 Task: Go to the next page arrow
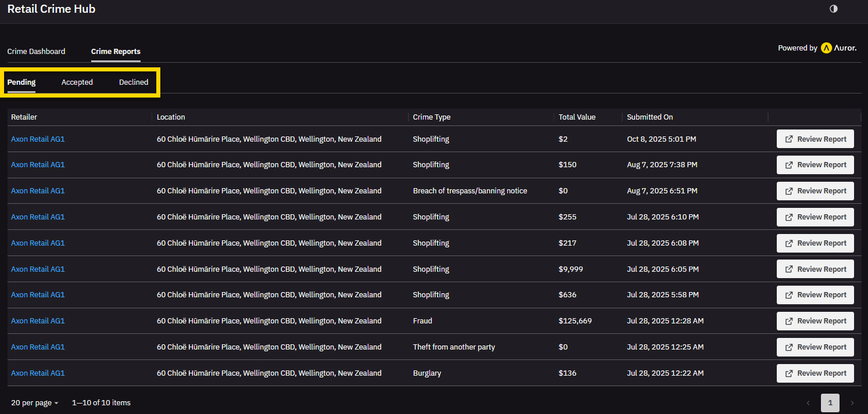pyautogui.click(x=852, y=403)
